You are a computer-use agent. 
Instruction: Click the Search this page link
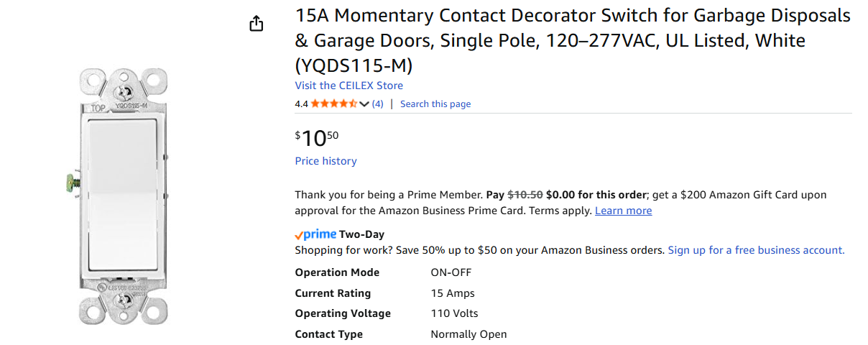tap(435, 104)
